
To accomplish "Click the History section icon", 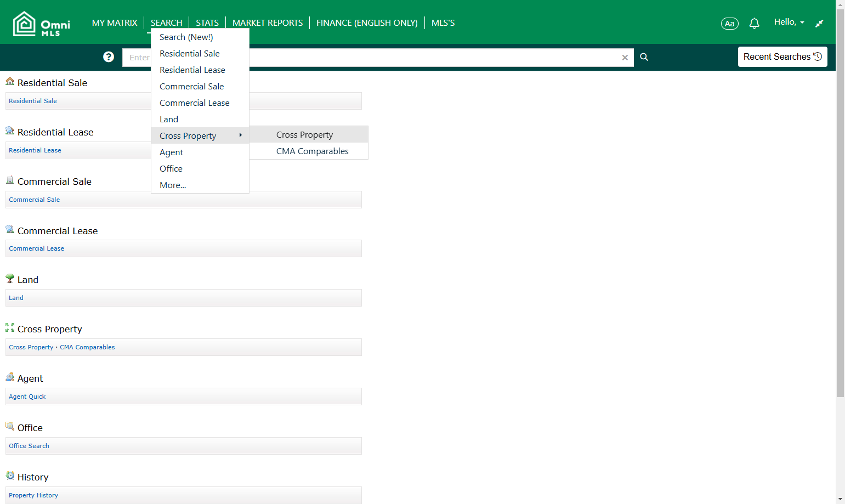I will 10,475.
